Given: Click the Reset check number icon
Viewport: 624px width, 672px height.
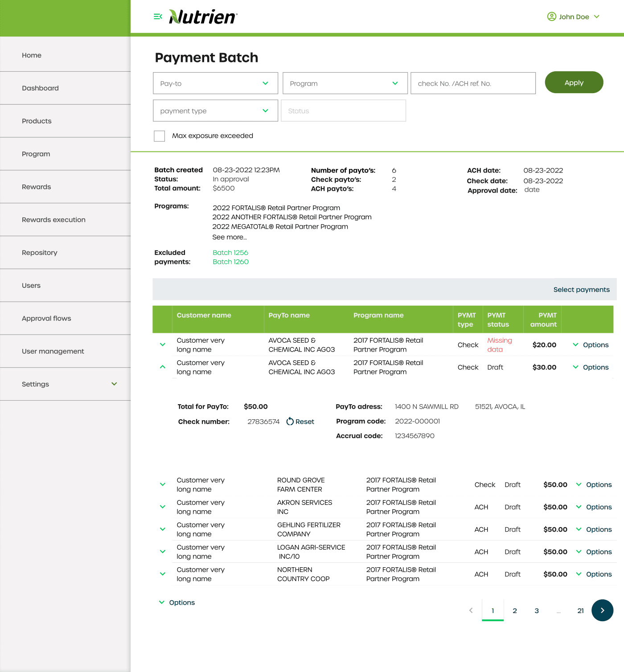Looking at the screenshot, I should click(x=290, y=422).
